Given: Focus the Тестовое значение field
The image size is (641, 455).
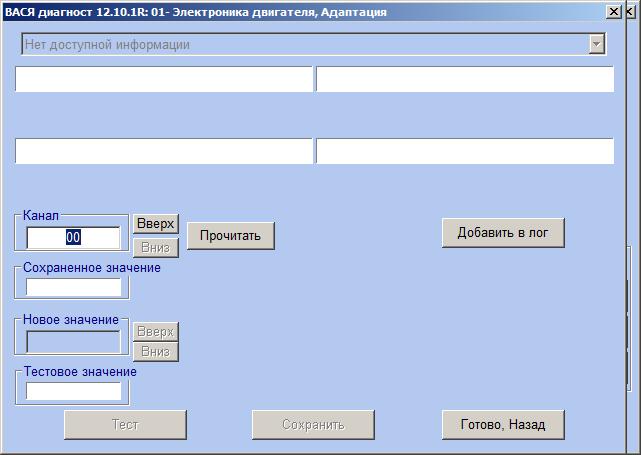Looking at the screenshot, I should (73, 391).
